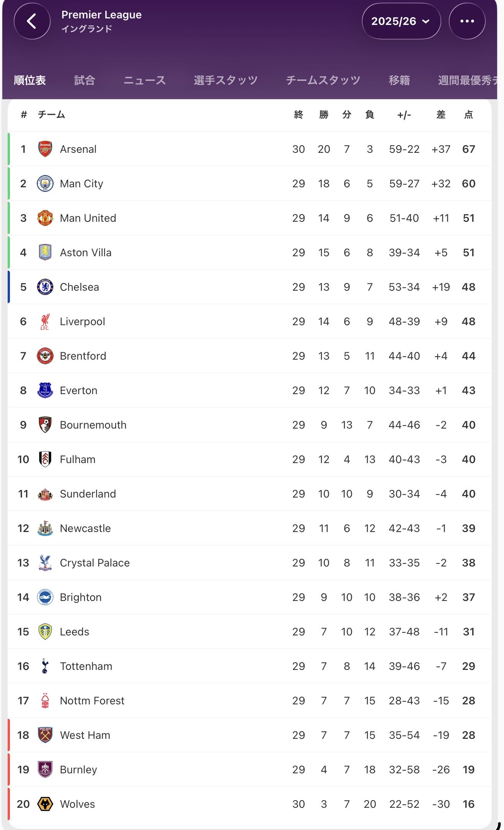This screenshot has height=830, width=504.
Task: Open the Man United team name link
Action: (88, 218)
